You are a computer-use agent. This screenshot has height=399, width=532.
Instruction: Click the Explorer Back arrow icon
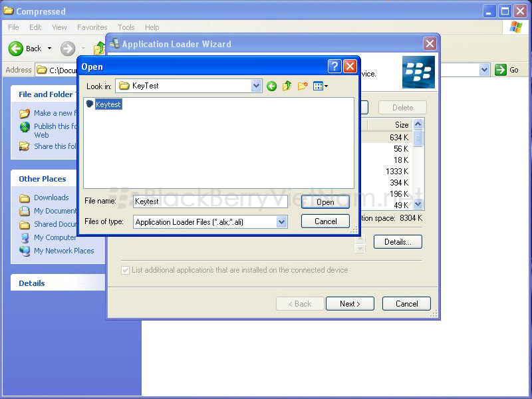point(15,49)
